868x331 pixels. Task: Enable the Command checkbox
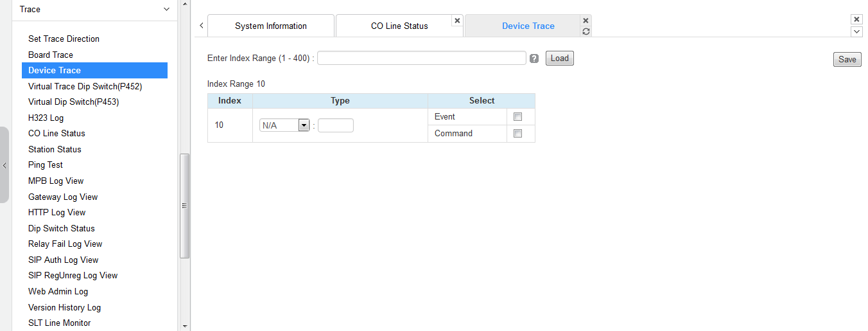[517, 134]
